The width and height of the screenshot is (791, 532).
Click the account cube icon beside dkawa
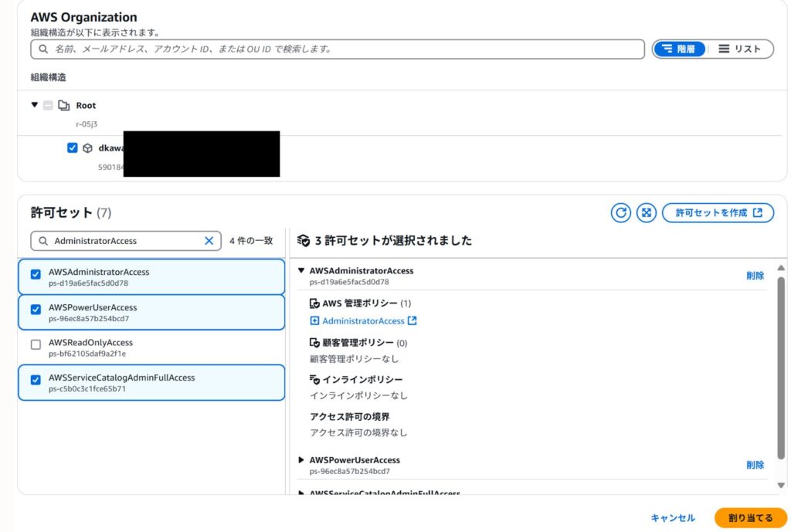coord(88,148)
